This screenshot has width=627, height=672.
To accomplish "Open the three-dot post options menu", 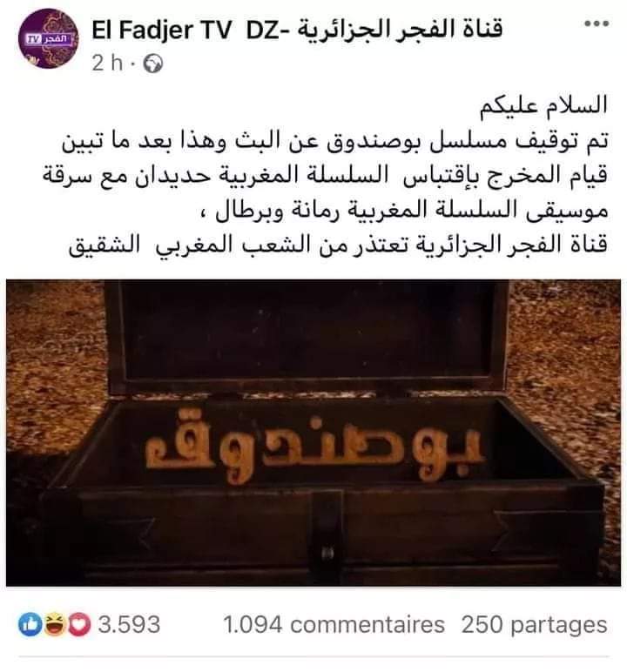I will [597, 24].
